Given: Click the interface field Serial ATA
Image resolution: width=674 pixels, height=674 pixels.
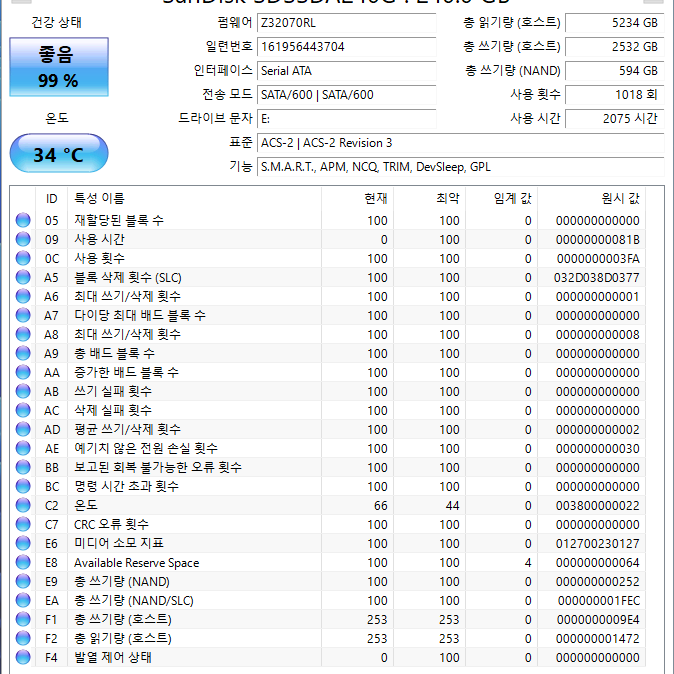Looking at the screenshot, I should pos(346,71).
